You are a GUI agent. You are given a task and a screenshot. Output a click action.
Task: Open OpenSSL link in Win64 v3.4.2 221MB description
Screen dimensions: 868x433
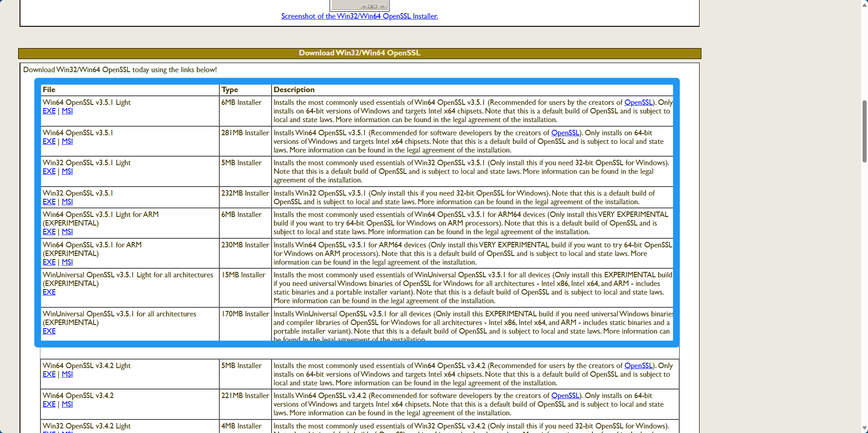tap(565, 395)
